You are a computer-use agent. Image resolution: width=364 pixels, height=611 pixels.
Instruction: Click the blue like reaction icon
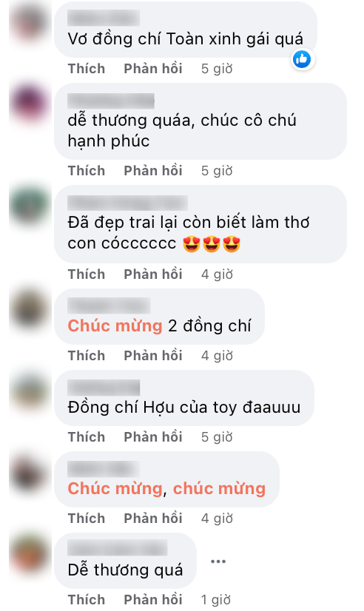point(302,59)
